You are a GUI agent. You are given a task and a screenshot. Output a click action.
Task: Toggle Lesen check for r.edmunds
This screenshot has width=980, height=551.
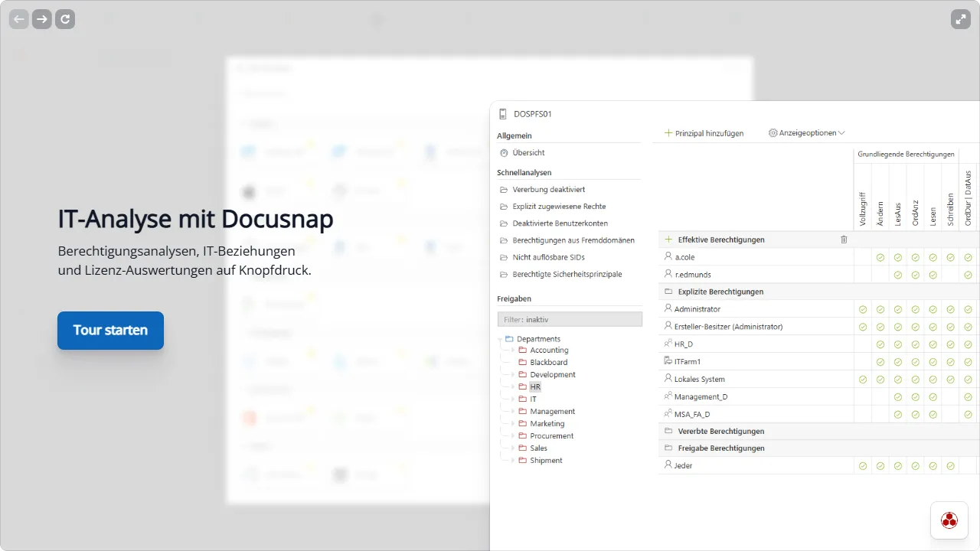click(x=933, y=275)
